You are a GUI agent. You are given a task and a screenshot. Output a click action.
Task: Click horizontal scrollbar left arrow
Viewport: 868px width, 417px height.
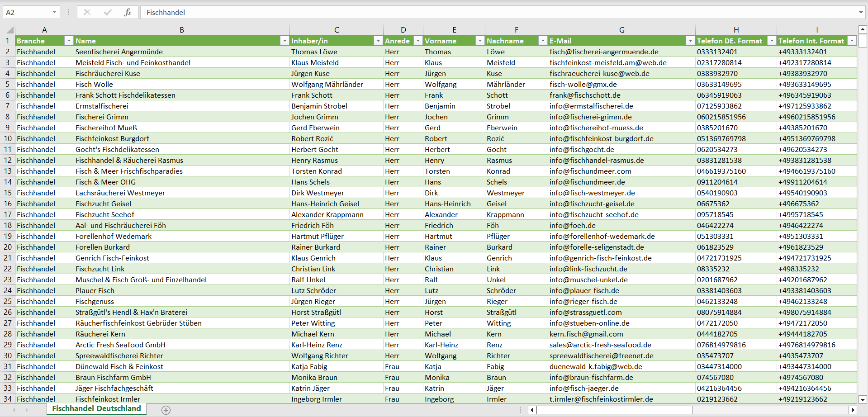pyautogui.click(x=532, y=410)
